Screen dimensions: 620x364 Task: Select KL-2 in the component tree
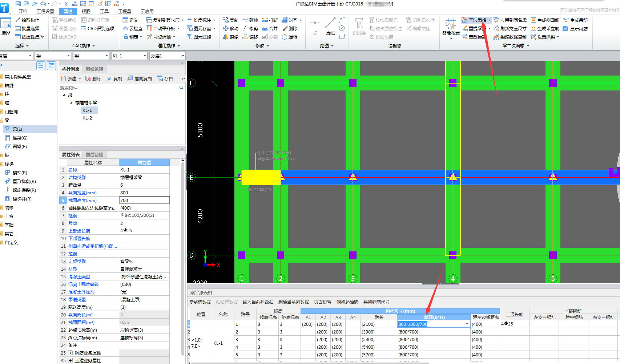pos(87,118)
